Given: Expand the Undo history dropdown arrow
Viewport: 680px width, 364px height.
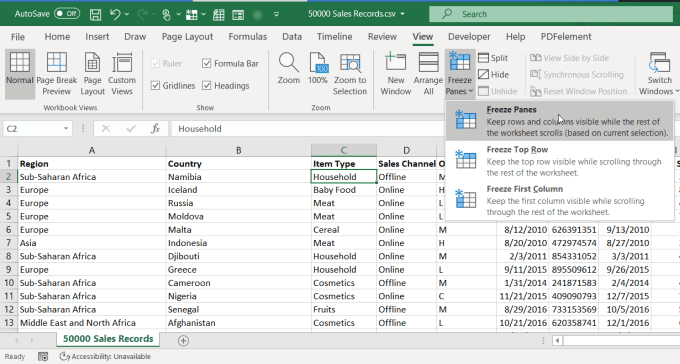Looking at the screenshot, I should (x=127, y=14).
